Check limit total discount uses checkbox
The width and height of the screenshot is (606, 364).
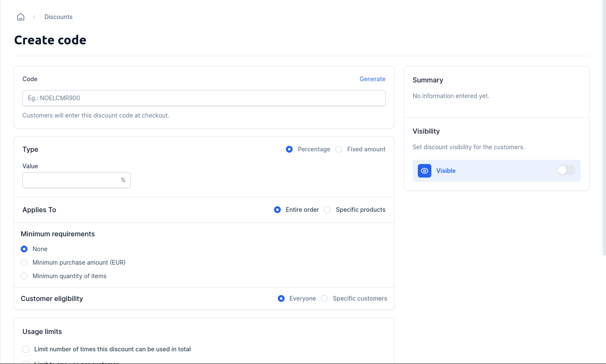pyautogui.click(x=26, y=349)
